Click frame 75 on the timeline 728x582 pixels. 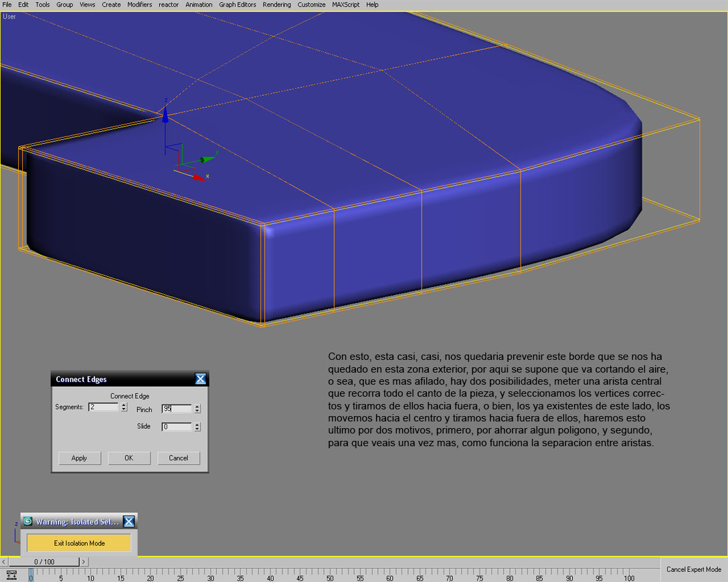coord(480,578)
